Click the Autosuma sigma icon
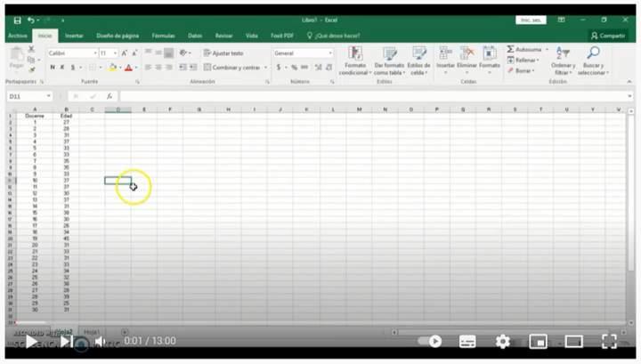The height and width of the screenshot is (364, 641). [x=511, y=49]
